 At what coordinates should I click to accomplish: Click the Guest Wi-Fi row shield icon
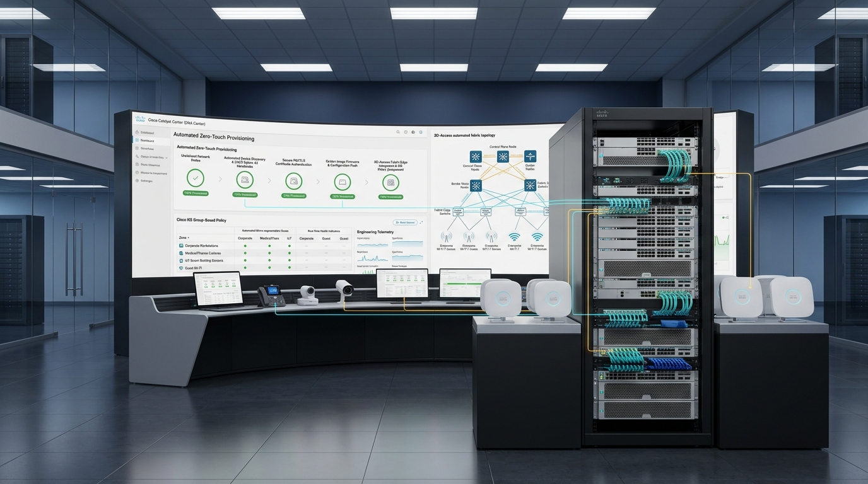tap(181, 268)
